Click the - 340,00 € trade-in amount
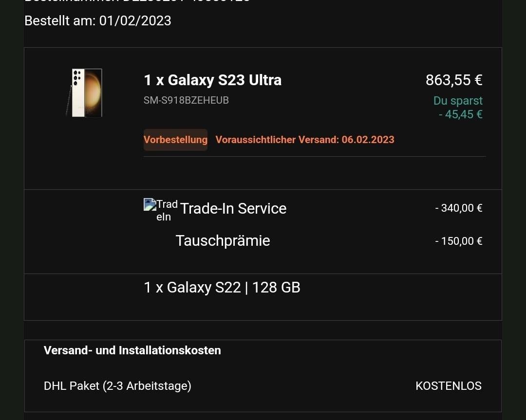The width and height of the screenshot is (526, 420). pos(459,208)
